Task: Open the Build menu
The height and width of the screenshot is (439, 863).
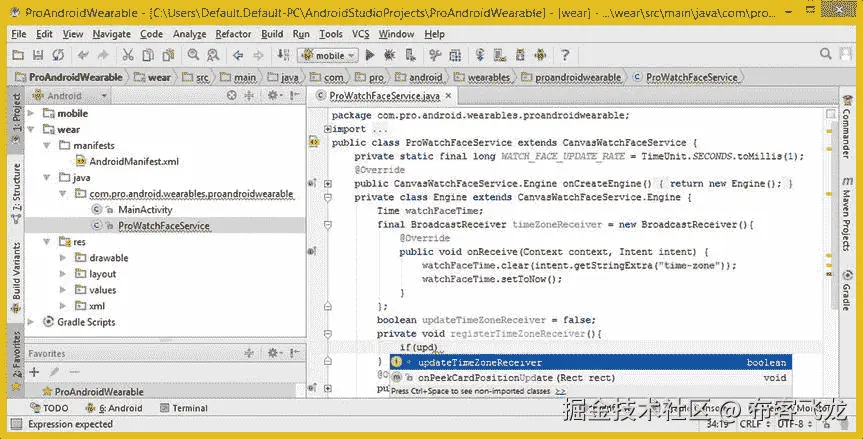Action: [x=272, y=34]
